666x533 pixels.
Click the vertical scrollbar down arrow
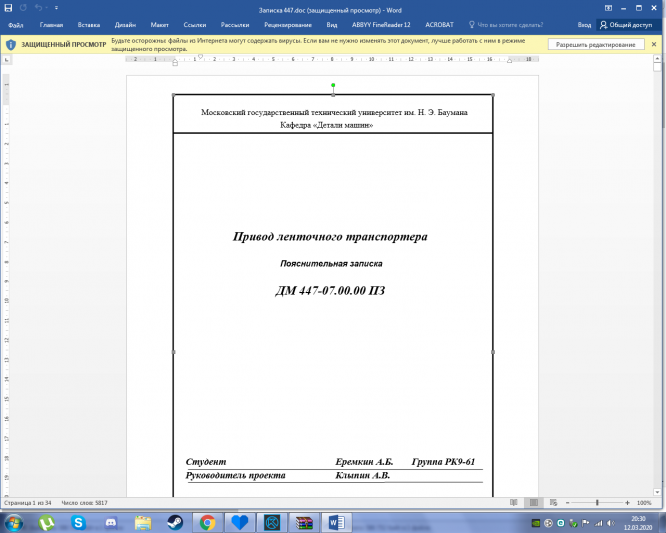[x=657, y=492]
